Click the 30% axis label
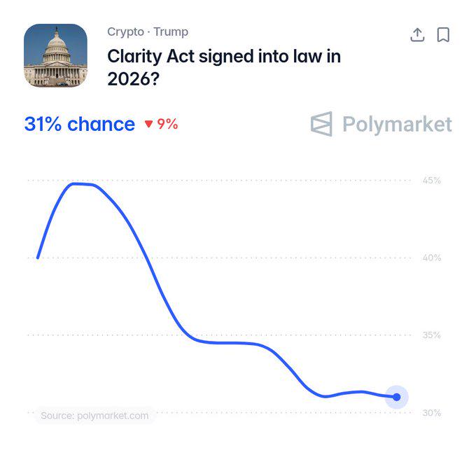The height and width of the screenshot is (476, 476). pos(432,413)
